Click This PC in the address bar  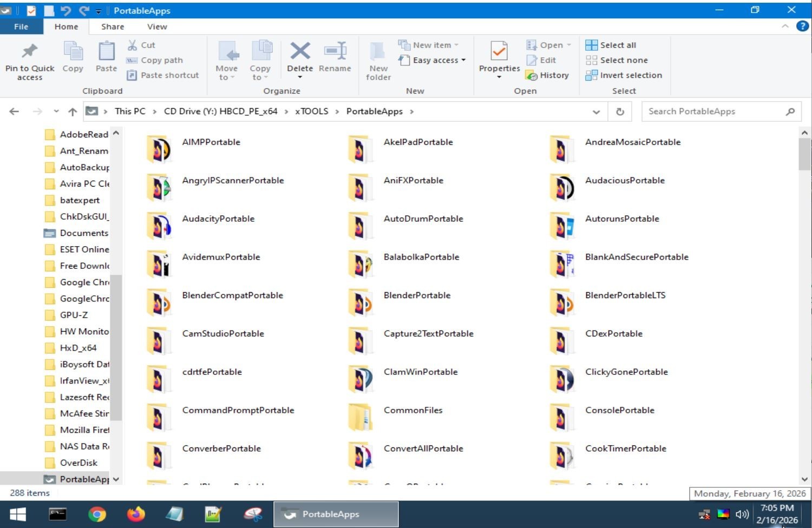[130, 111]
